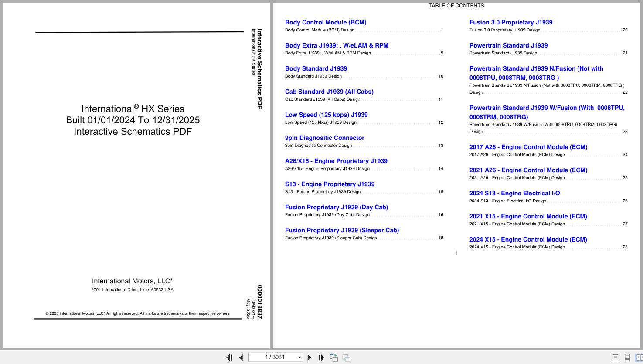The image size is (643, 364).
Task: Open 9pin Diagnositic Connector heading link
Action: tap(325, 138)
